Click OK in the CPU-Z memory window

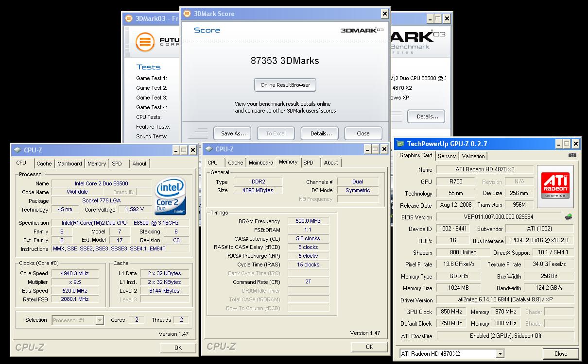pyautogui.click(x=369, y=347)
